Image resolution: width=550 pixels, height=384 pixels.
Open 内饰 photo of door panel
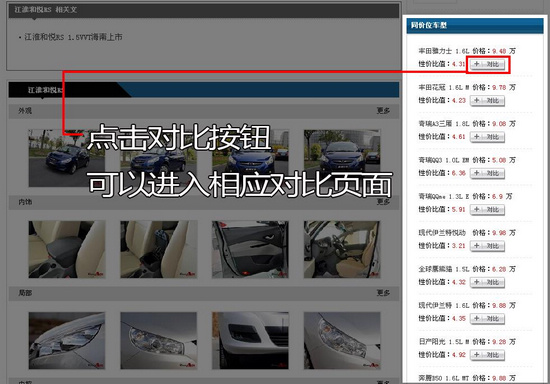[x=250, y=249]
